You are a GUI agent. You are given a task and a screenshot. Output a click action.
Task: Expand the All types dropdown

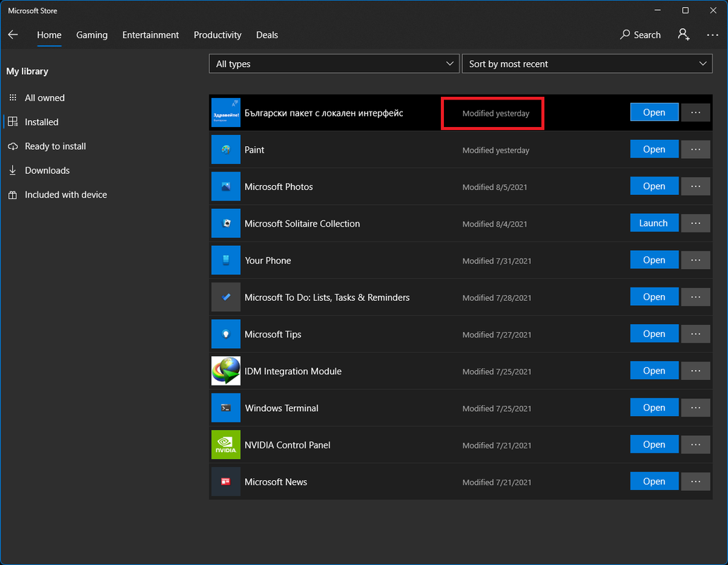tap(334, 64)
